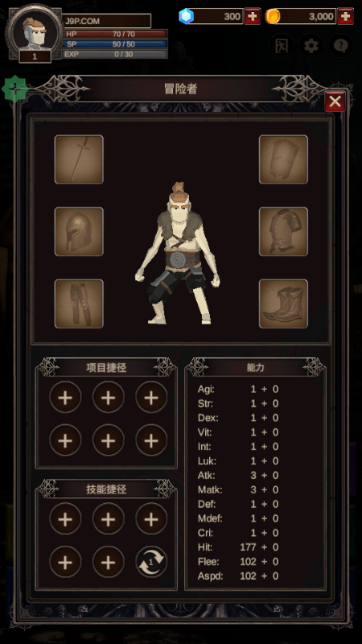This screenshot has height=644, width=362.
Task: Toggle the skill shortcut page swap button
Action: [151, 561]
